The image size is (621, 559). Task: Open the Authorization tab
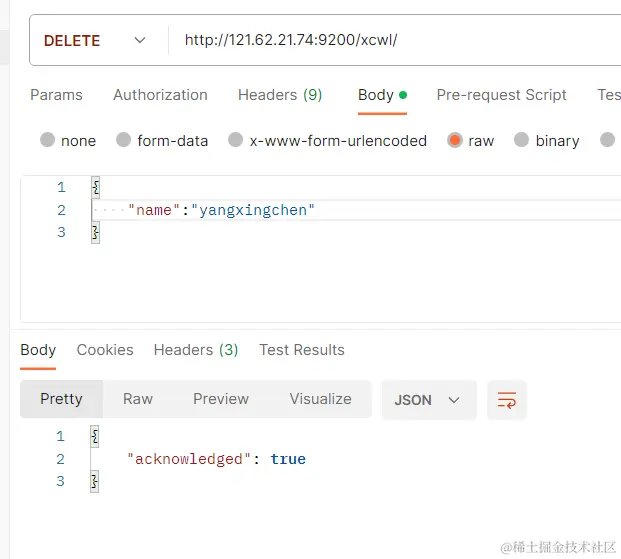160,95
